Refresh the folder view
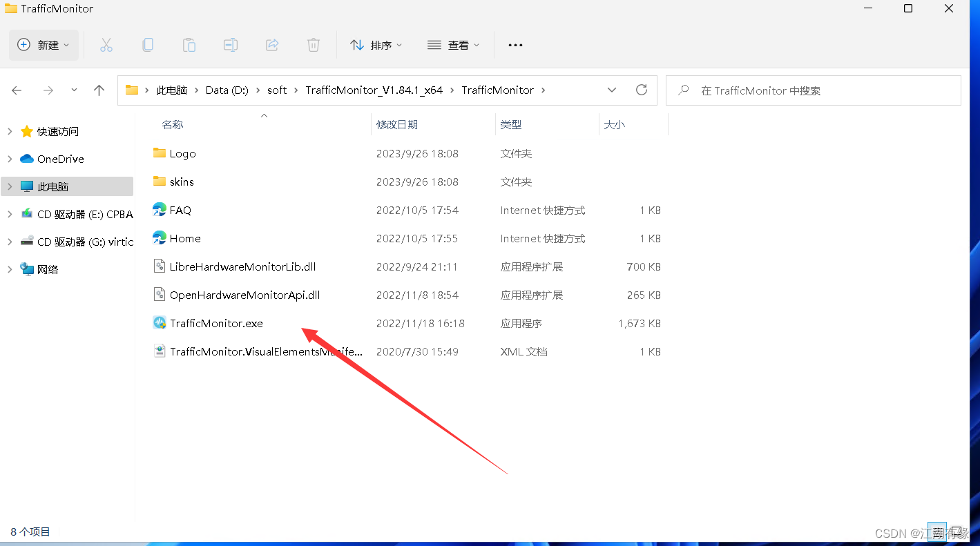 (642, 90)
